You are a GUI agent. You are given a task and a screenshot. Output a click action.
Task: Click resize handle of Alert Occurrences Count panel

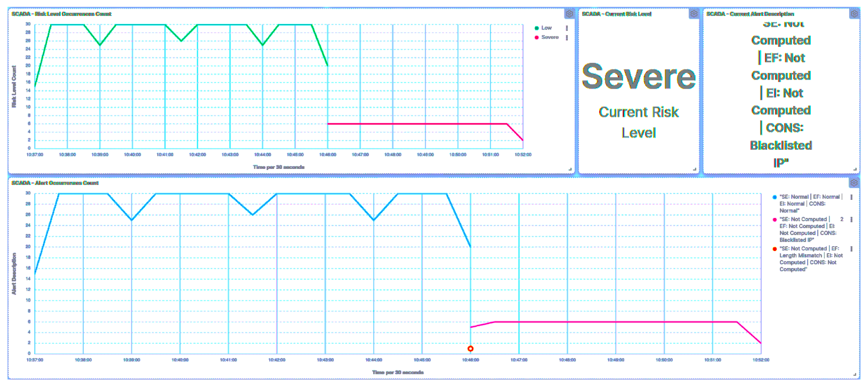pos(855,374)
